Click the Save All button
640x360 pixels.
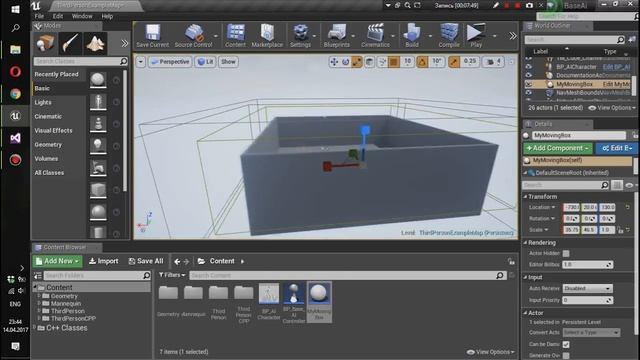[146, 261]
